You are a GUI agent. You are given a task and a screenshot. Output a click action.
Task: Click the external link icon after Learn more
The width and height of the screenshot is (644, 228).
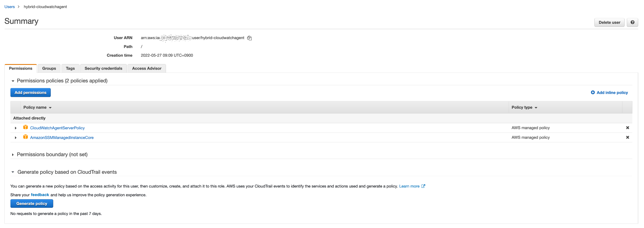point(423,186)
